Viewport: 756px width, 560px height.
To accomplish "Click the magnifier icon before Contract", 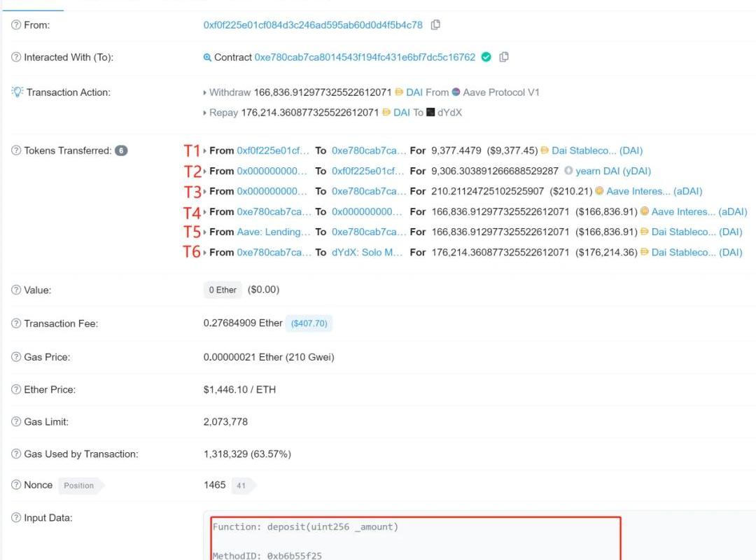I will tap(207, 57).
